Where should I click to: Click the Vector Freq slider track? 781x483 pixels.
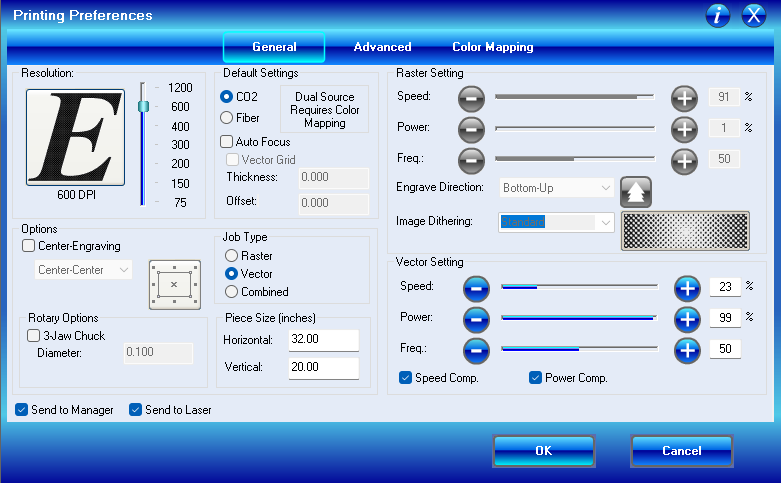point(579,349)
